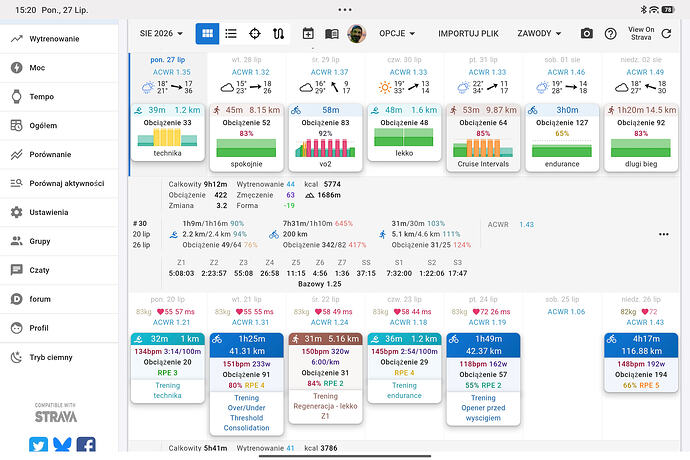Viewport: 690px width, 460px height.
Task: Click the IMPORTUJ PLIK button
Action: [x=468, y=33]
